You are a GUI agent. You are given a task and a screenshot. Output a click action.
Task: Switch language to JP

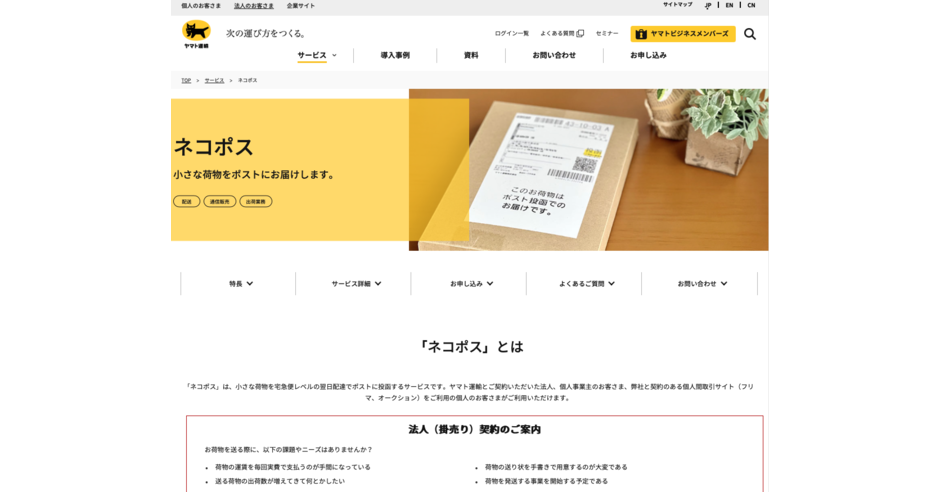708,5
